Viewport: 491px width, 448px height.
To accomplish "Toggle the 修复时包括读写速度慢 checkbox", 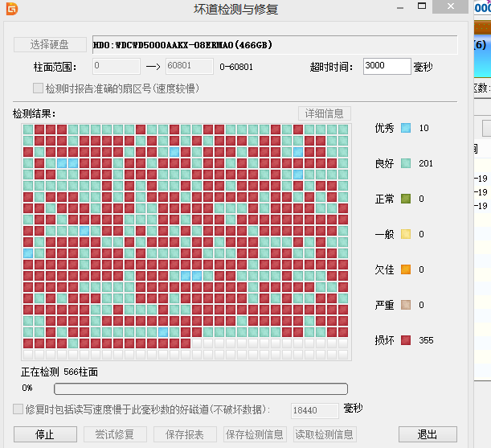I will 18,409.
